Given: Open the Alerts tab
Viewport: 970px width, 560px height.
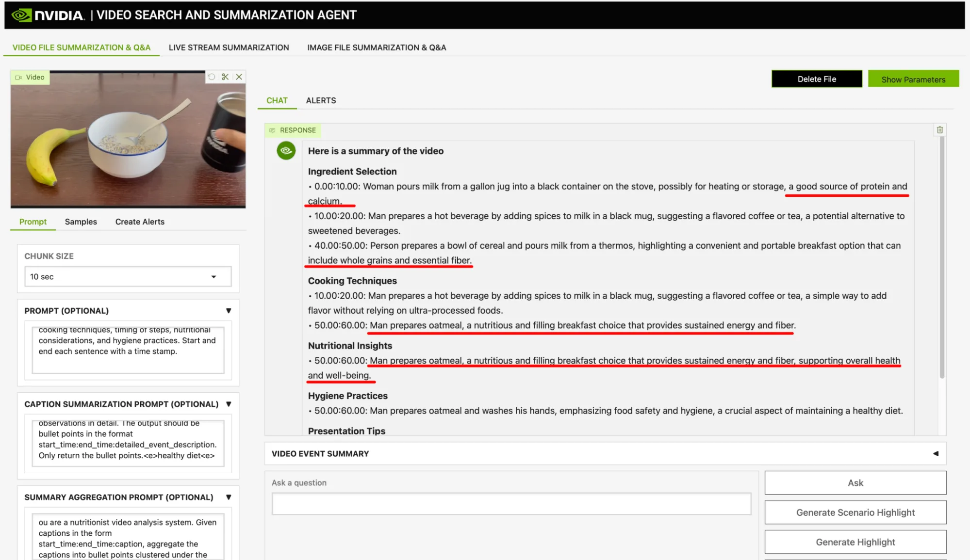Looking at the screenshot, I should click(x=321, y=100).
